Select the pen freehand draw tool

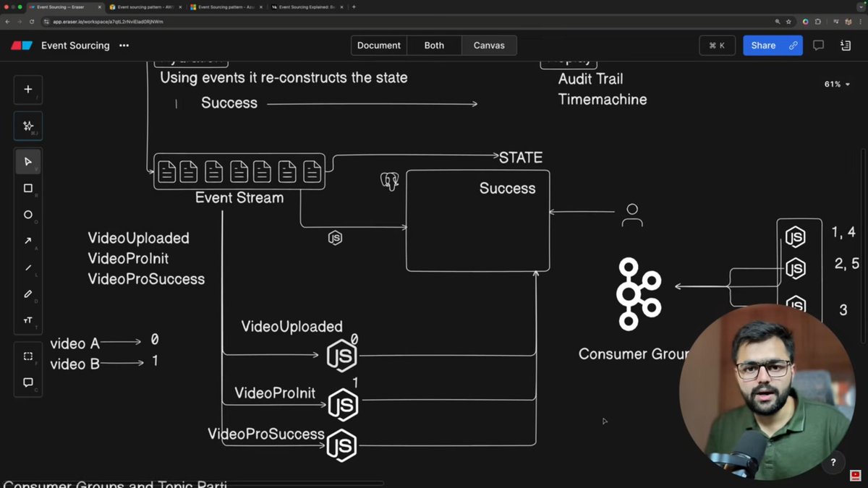point(27,294)
